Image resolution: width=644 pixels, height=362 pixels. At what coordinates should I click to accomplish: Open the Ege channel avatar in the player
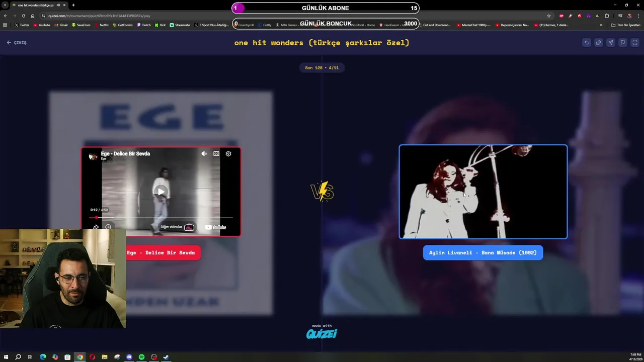pyautogui.click(x=93, y=156)
